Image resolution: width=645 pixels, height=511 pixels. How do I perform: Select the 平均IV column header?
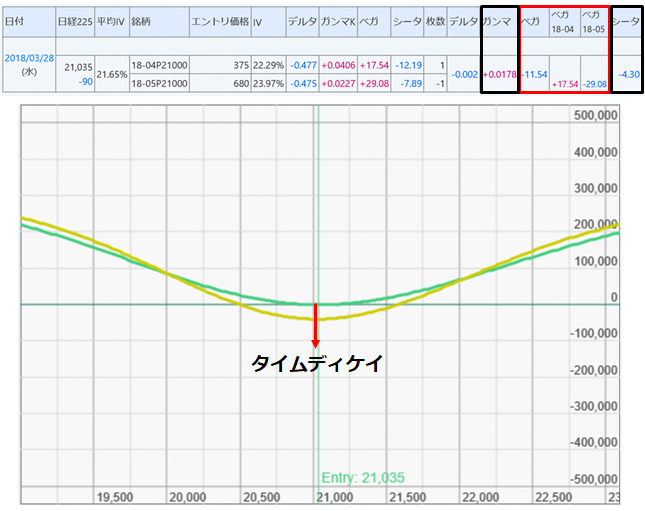111,21
